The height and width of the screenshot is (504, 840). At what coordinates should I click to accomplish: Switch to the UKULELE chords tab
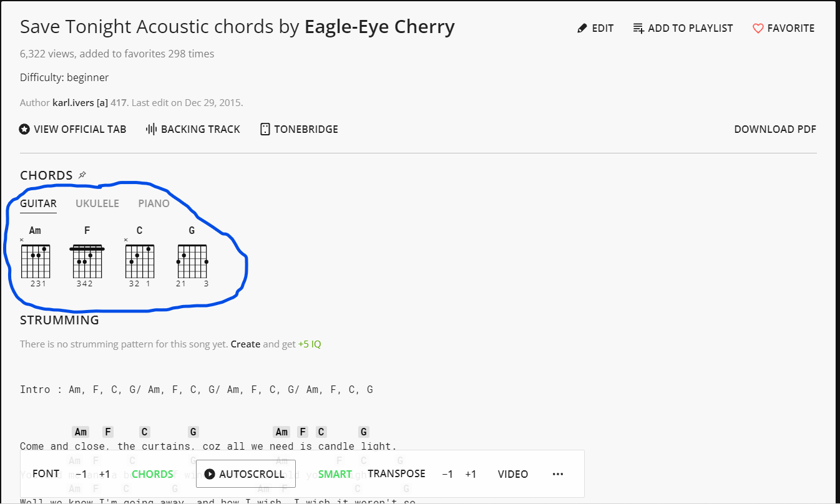(97, 203)
